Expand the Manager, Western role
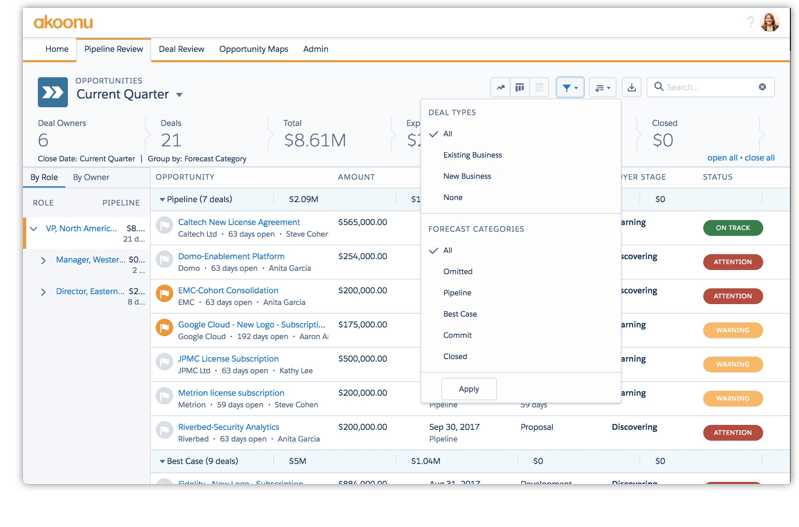The height and width of the screenshot is (527, 799). (43, 260)
